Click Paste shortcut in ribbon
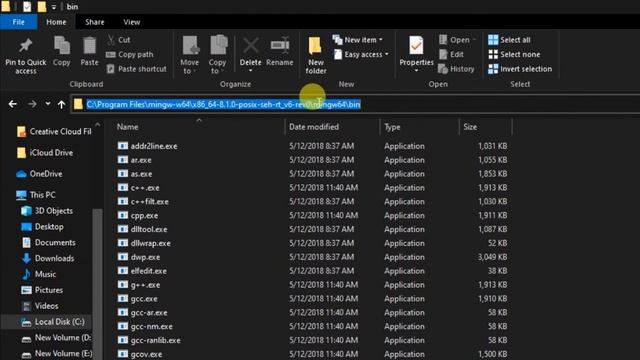The width and height of the screenshot is (640, 360). [136, 69]
